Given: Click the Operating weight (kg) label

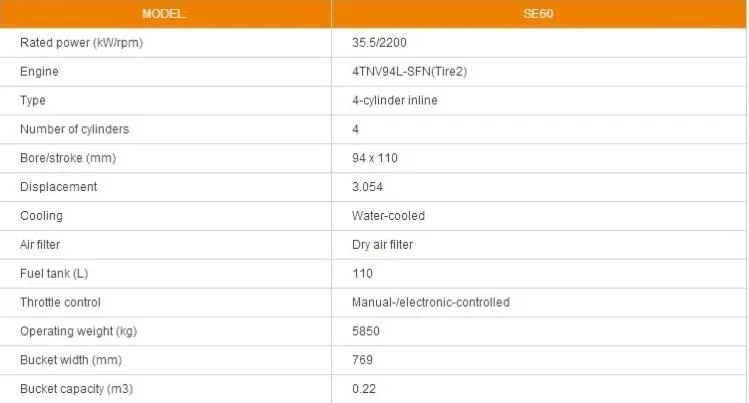Looking at the screenshot, I should point(78,331).
